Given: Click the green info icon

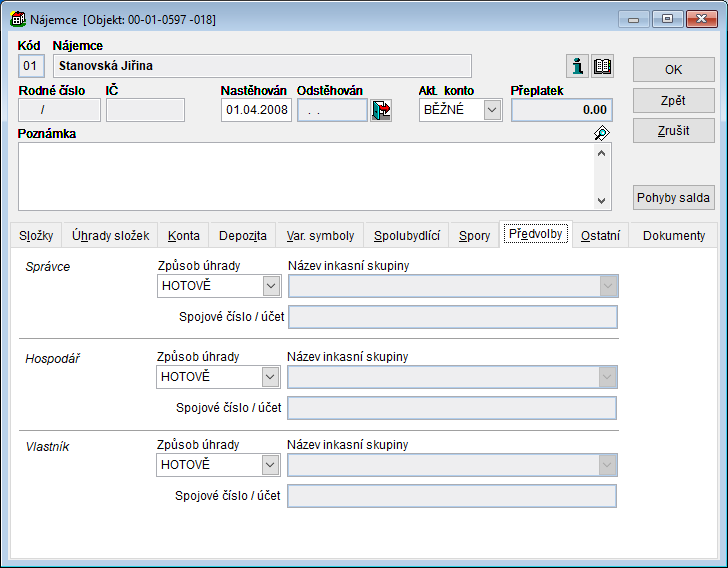Looking at the screenshot, I should tap(578, 66).
